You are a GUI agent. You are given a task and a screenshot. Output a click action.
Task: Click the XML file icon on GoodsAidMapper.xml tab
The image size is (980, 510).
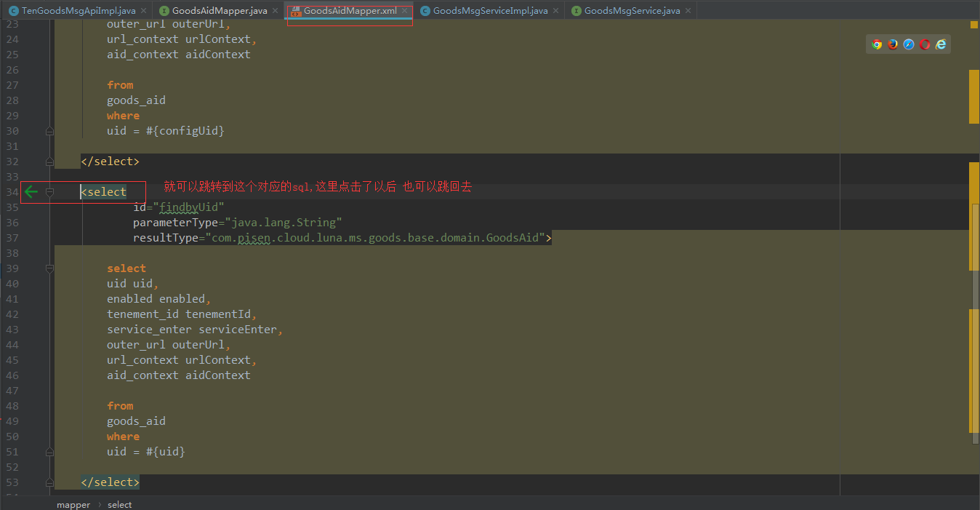(295, 10)
